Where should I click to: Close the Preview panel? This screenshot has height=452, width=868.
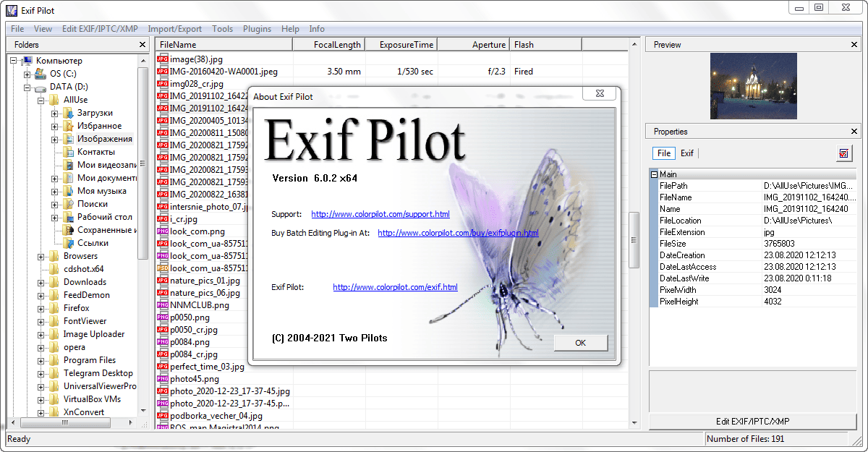(x=854, y=45)
